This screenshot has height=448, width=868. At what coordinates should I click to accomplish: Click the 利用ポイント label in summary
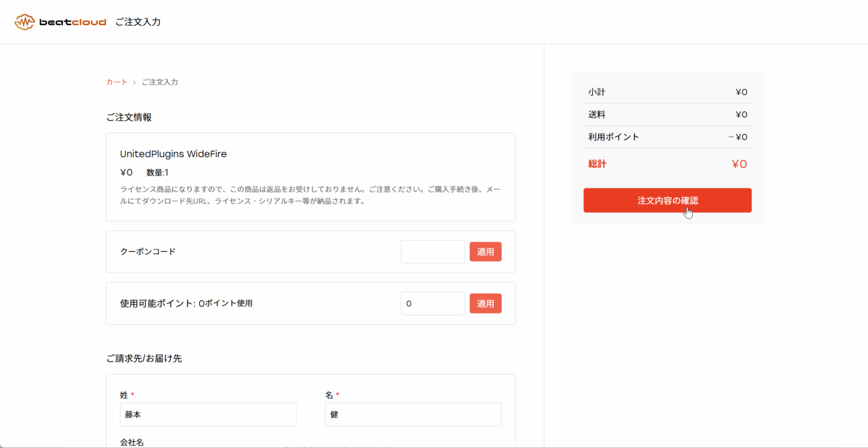(x=613, y=137)
